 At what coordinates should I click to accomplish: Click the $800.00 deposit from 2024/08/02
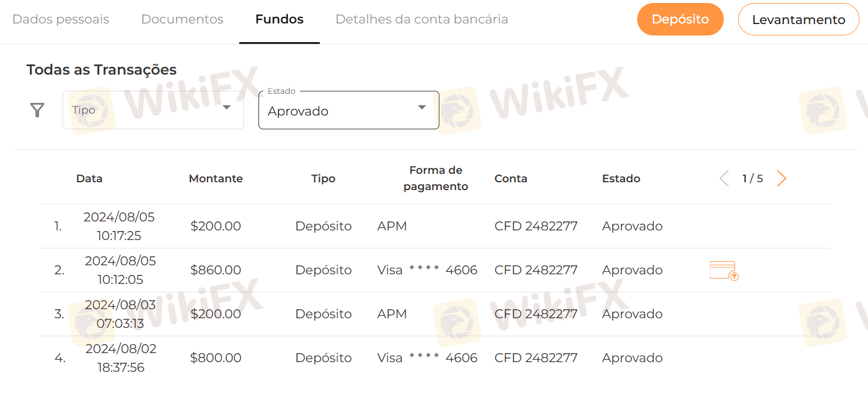436,358
